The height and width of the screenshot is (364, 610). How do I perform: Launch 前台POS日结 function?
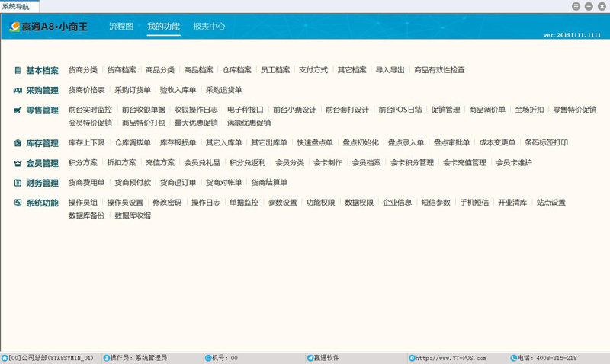[400, 110]
